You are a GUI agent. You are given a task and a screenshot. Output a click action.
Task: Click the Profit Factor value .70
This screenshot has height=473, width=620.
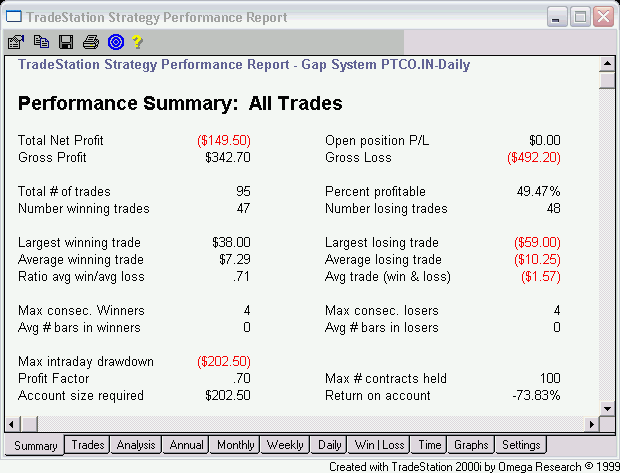click(x=242, y=378)
